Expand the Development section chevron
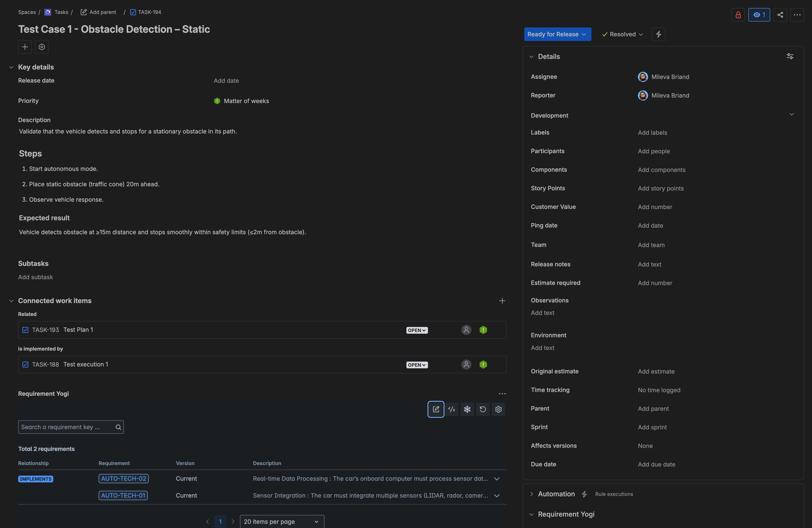This screenshot has height=528, width=812. [x=792, y=115]
